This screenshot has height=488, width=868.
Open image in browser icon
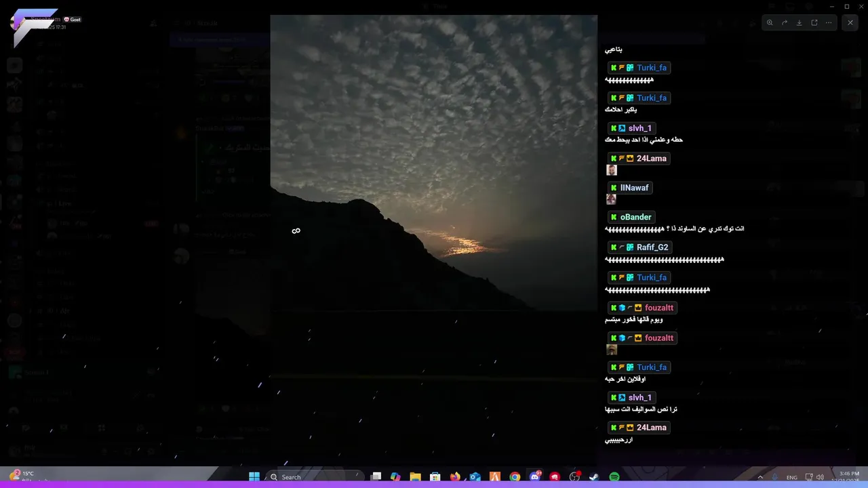(814, 22)
